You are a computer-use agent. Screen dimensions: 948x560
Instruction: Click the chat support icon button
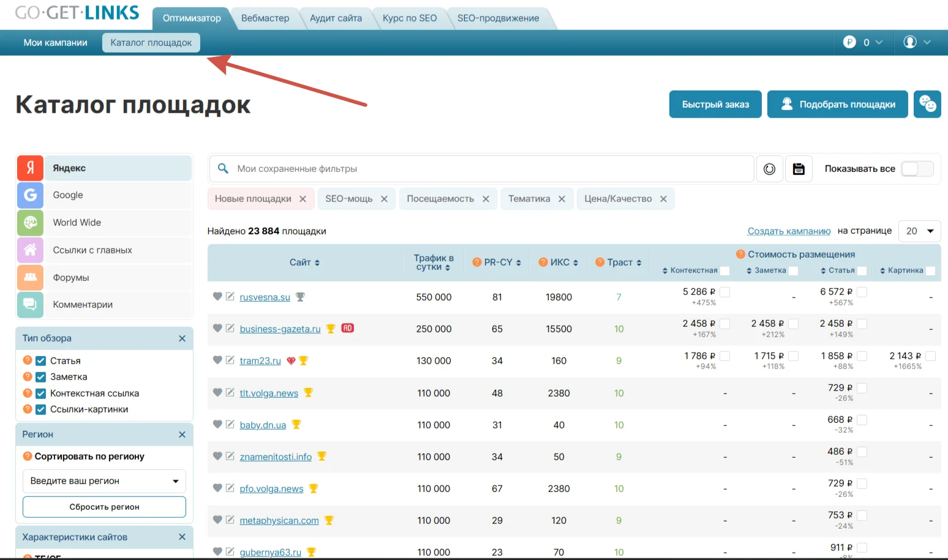click(x=927, y=104)
